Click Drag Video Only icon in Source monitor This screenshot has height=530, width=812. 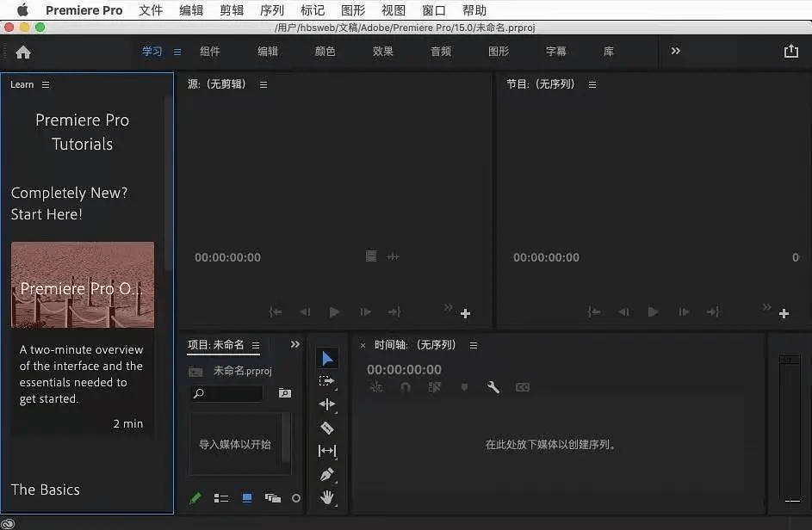click(x=371, y=256)
